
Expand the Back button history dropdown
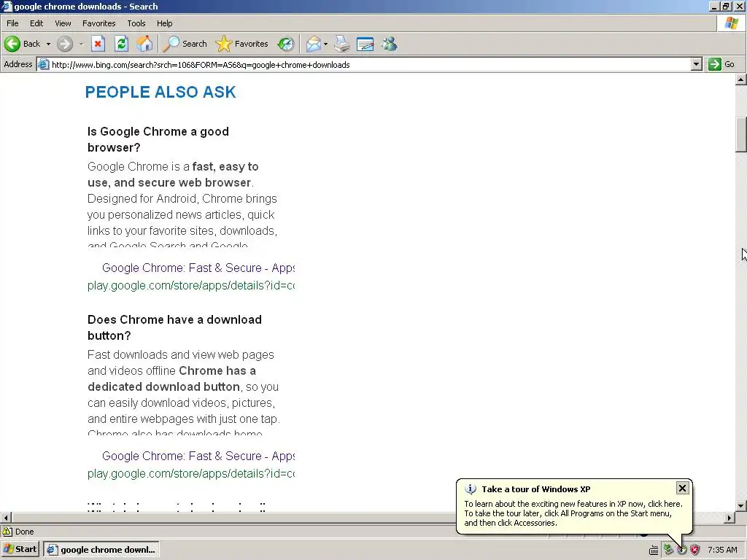[48, 44]
